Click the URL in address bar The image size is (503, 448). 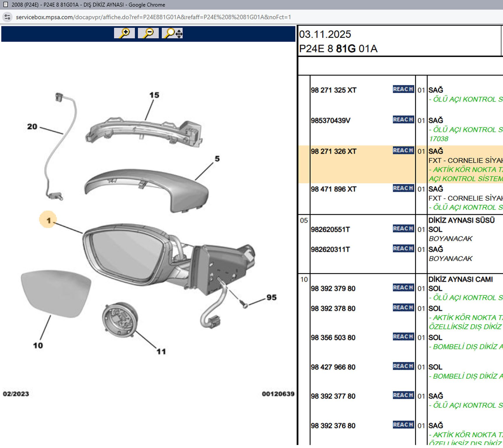[153, 17]
